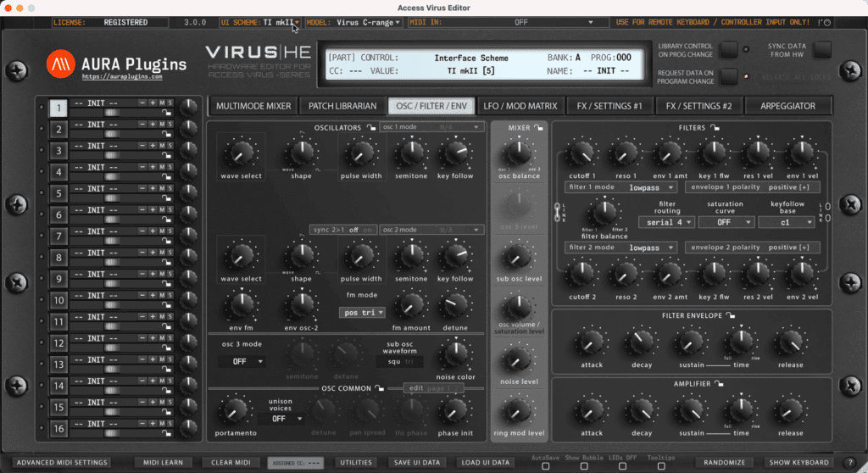The image size is (868, 473).
Task: Click the AURA Plugins logo
Action: coord(60,64)
